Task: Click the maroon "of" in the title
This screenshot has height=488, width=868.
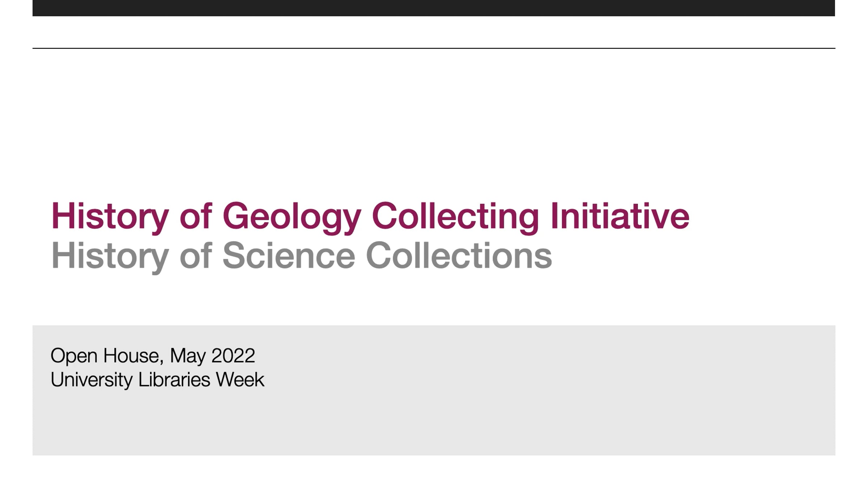Action: click(x=195, y=216)
